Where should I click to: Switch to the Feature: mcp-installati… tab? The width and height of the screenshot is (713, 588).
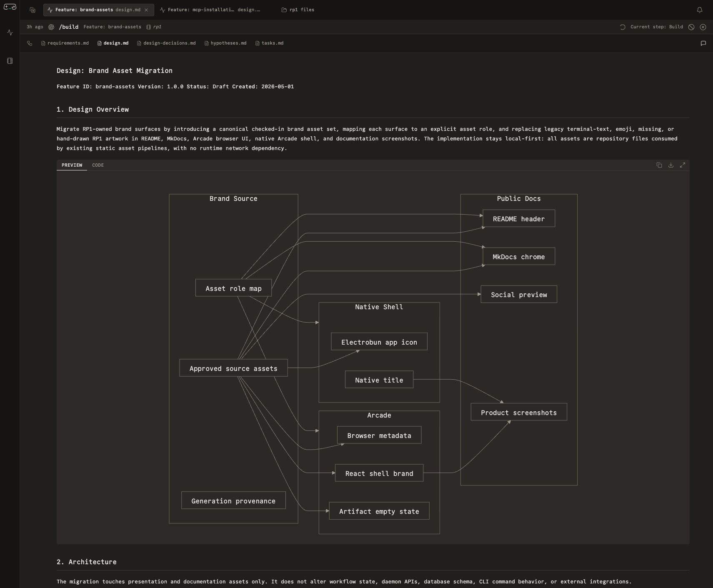coord(210,10)
